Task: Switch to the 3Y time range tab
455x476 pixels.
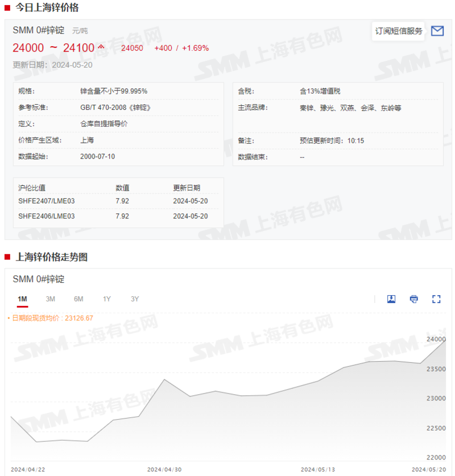Action: [x=135, y=299]
